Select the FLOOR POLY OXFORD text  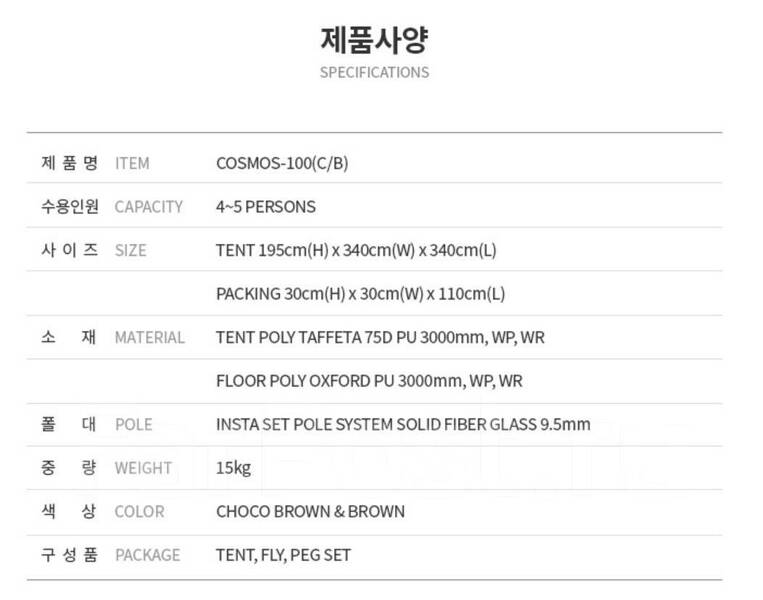point(369,381)
